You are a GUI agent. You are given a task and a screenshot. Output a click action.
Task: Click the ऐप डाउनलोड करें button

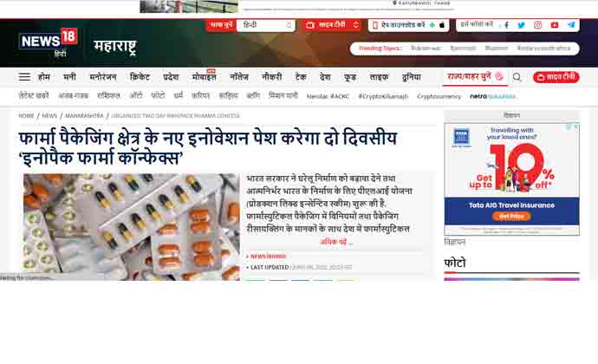(x=408, y=25)
